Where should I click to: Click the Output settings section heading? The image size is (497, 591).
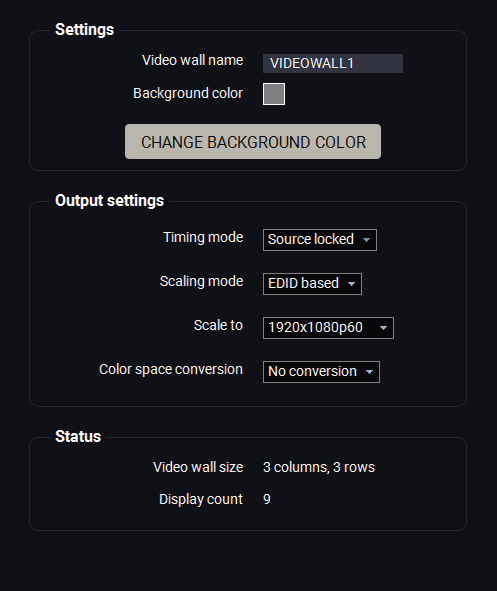click(x=109, y=201)
